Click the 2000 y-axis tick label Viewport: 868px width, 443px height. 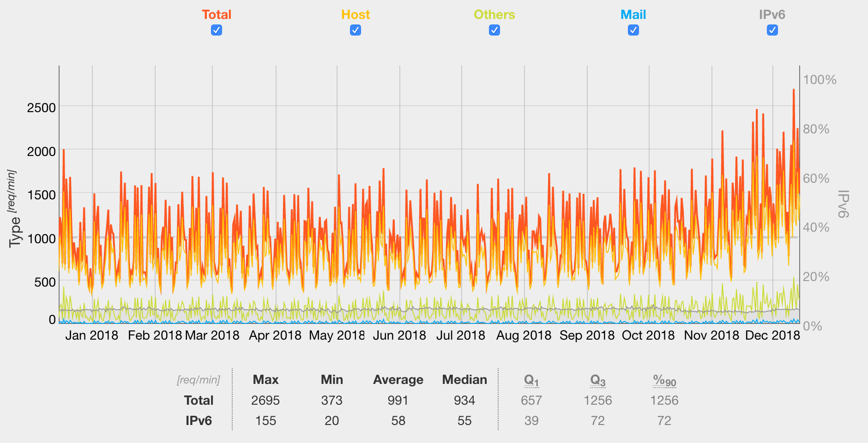pos(41,151)
